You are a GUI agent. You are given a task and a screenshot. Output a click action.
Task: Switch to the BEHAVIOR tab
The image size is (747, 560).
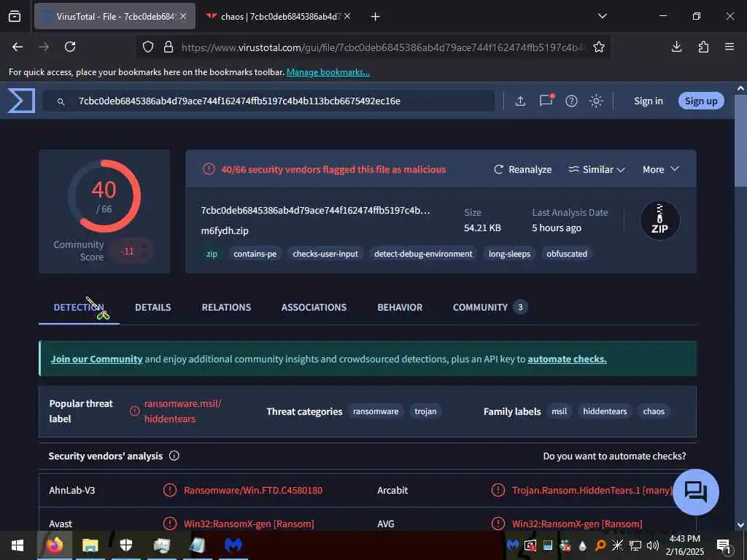point(400,308)
